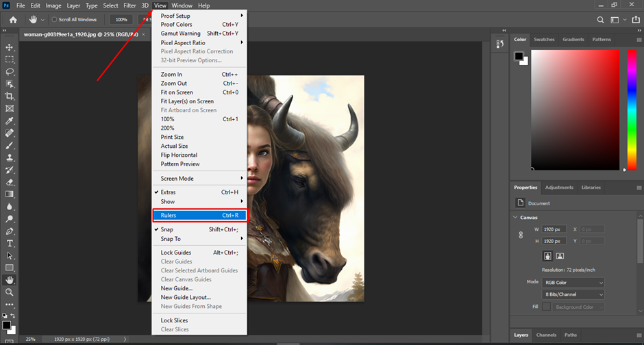
Task: Open the 8 Bits/Channel dropdown
Action: pos(573,294)
